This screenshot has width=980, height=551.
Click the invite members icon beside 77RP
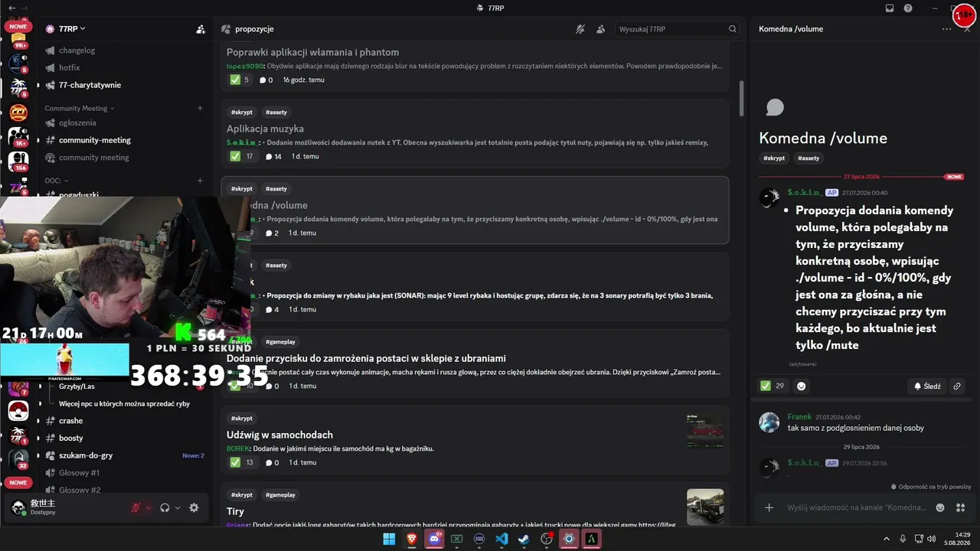click(x=201, y=29)
